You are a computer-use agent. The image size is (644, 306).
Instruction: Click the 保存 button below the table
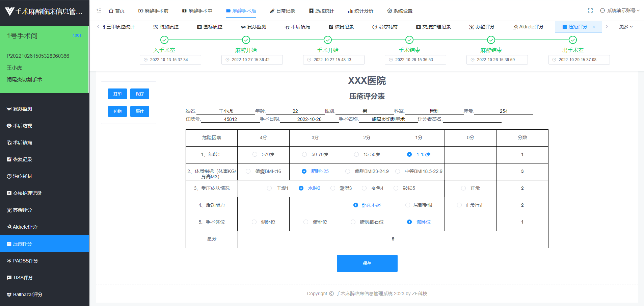(x=367, y=263)
